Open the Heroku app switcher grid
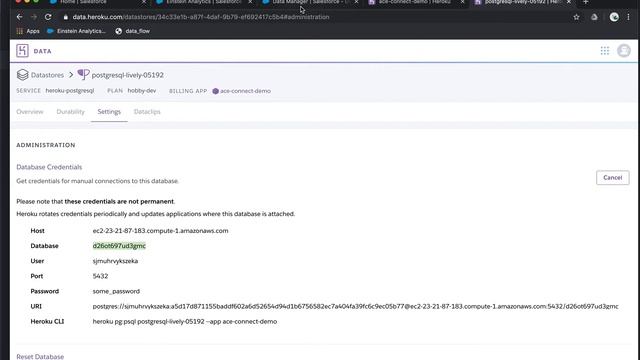 point(604,51)
